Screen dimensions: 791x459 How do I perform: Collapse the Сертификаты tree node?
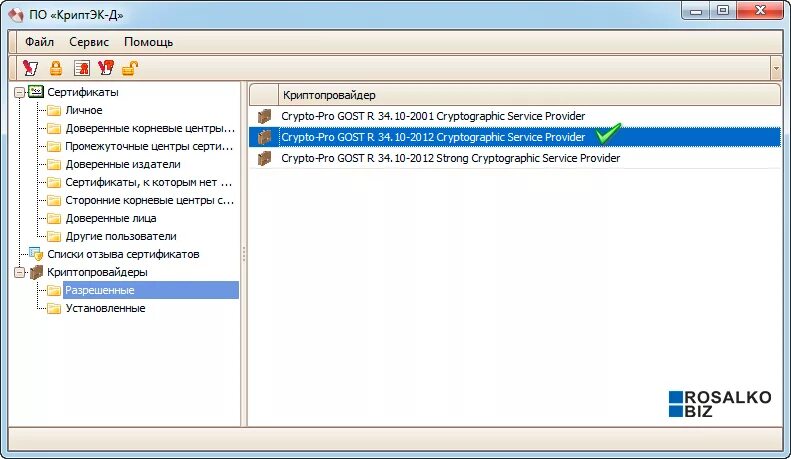coord(19,92)
